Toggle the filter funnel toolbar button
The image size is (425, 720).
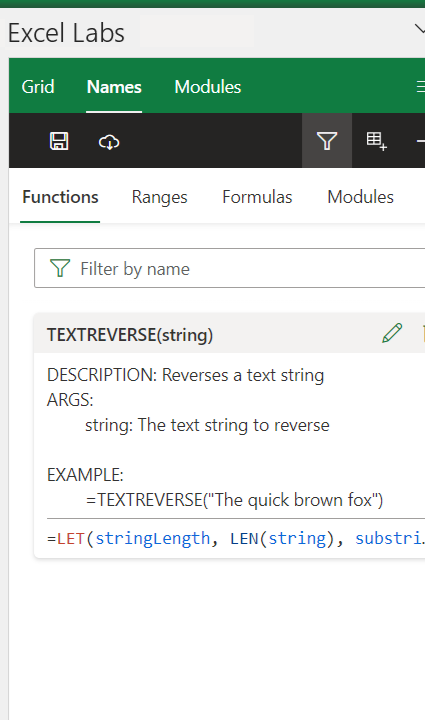(x=327, y=141)
